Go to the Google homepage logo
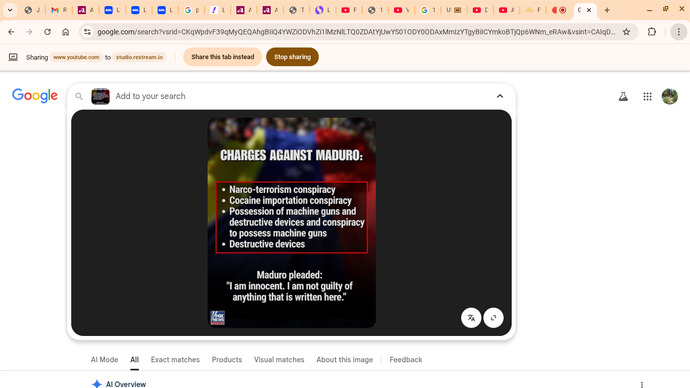 pos(35,95)
